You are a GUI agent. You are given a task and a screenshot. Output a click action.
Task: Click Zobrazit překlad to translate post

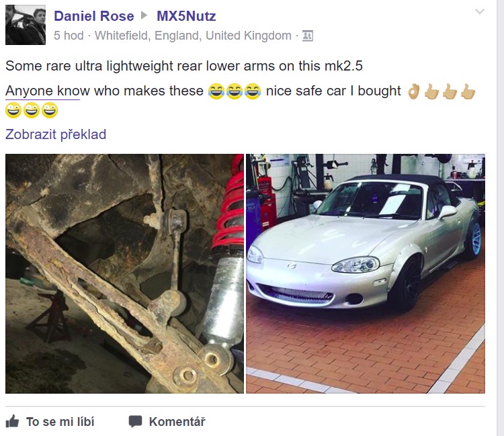(x=56, y=134)
